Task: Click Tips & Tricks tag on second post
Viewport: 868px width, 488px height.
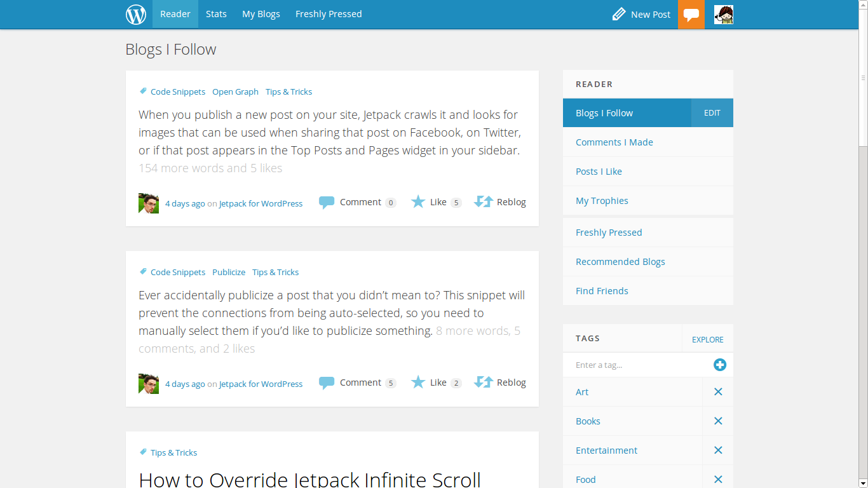Action: click(275, 272)
